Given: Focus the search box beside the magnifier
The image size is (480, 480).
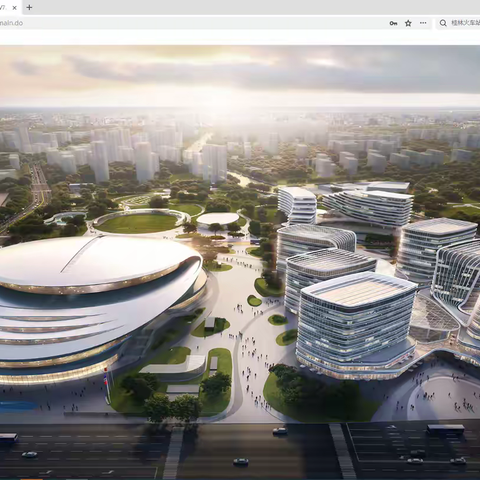Looking at the screenshot, I should pos(465,23).
